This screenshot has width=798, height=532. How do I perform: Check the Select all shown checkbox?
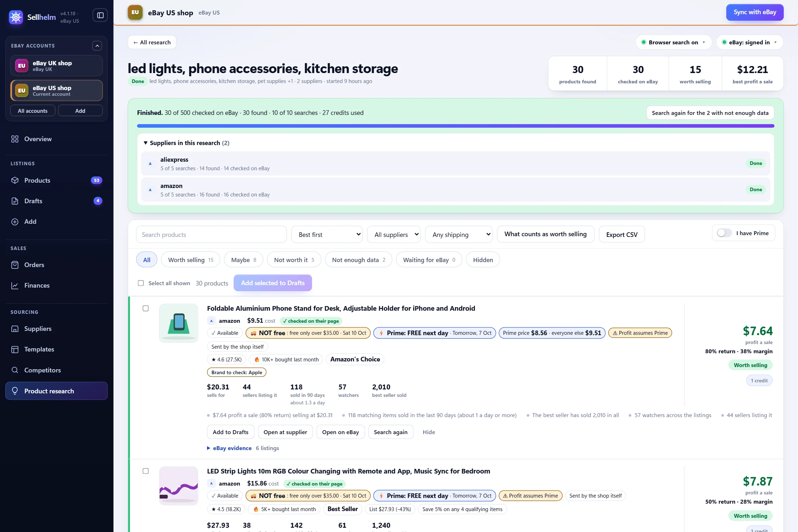[x=141, y=283]
